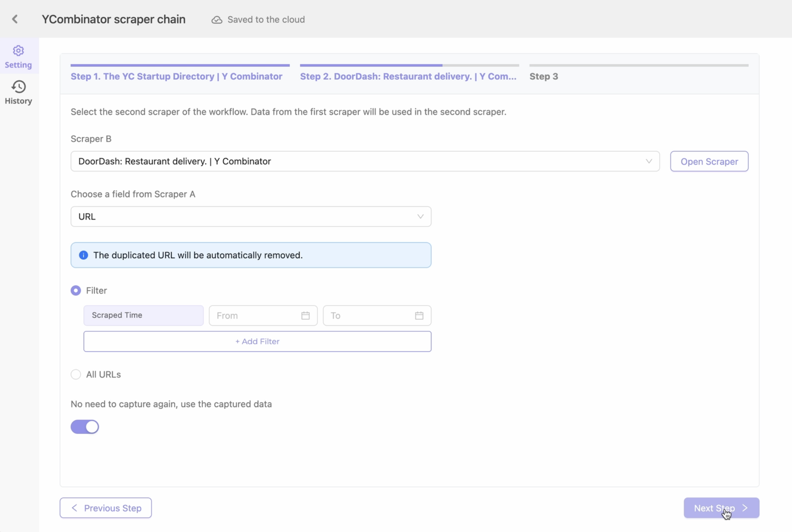Click the Scraper B label
792x532 pixels.
pyautogui.click(x=91, y=139)
